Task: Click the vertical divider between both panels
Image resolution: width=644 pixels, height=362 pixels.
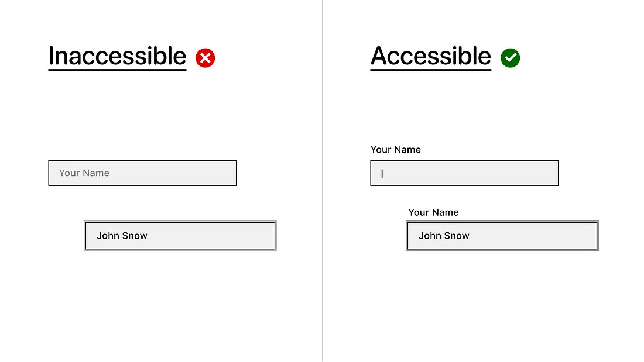Action: click(x=323, y=181)
